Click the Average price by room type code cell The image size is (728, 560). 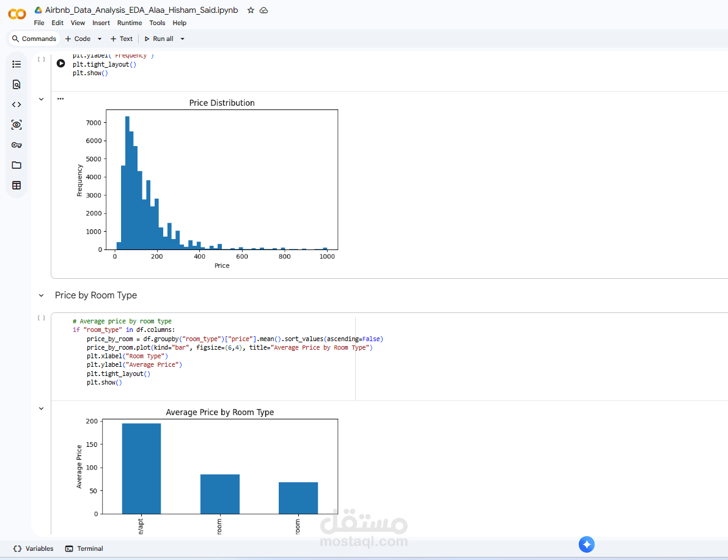(389, 356)
